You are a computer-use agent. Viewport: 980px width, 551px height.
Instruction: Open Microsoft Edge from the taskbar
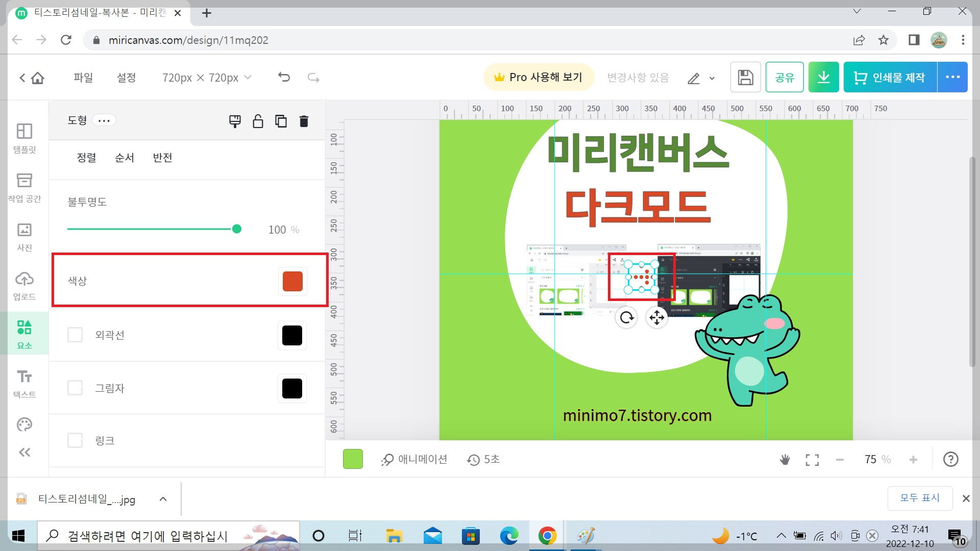click(509, 536)
